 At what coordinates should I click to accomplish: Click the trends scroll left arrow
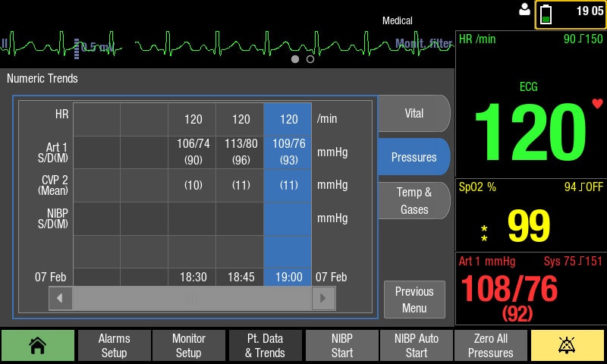(x=60, y=298)
